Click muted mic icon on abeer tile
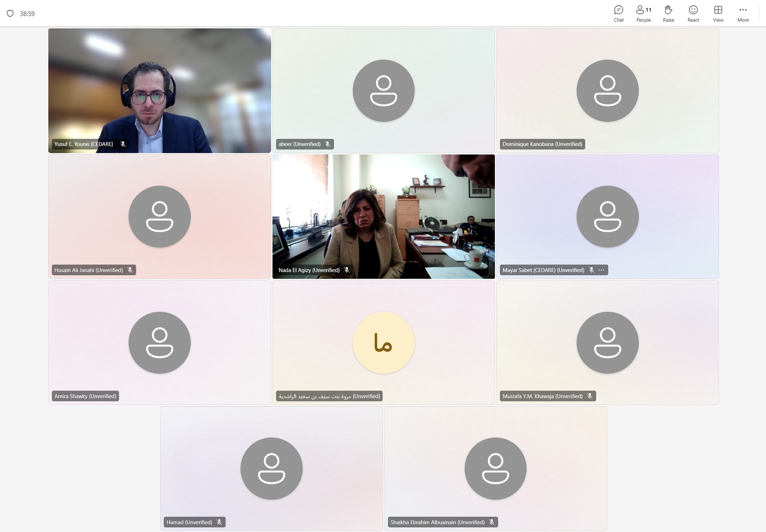 (328, 144)
